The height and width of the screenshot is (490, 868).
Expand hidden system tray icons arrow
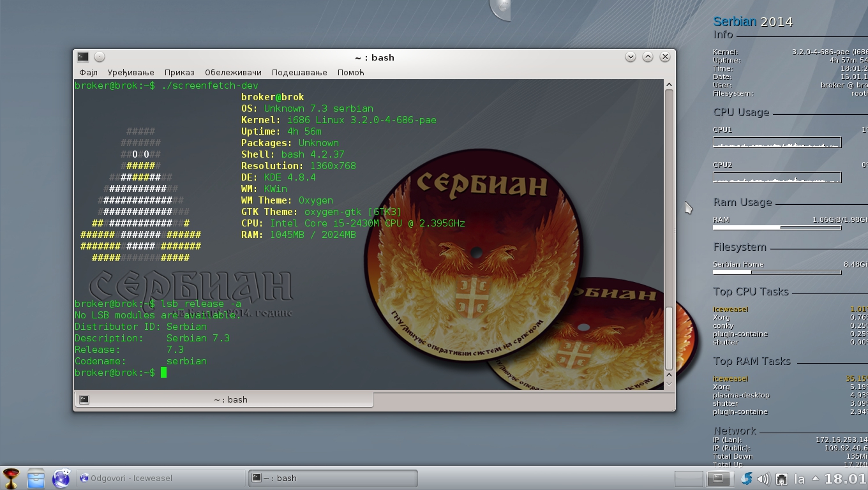(x=815, y=478)
